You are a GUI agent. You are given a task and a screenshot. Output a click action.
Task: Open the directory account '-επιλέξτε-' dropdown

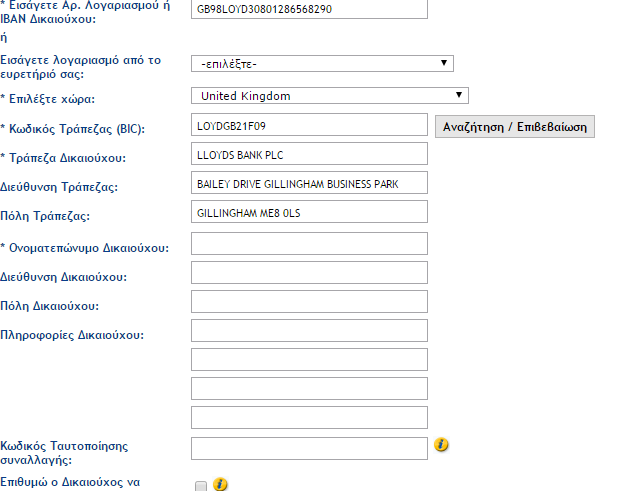(322, 64)
